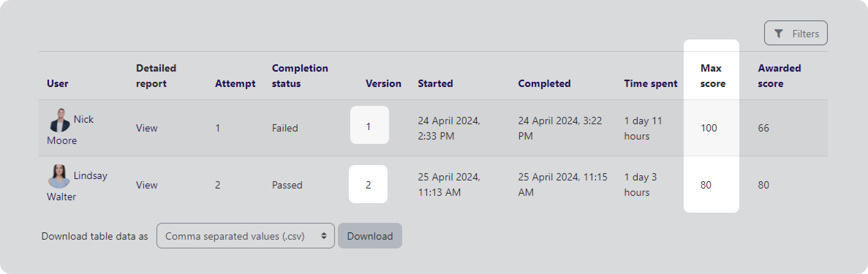Viewport: 868px width, 274px height.
Task: Sort by Time spent header
Action: point(650,84)
